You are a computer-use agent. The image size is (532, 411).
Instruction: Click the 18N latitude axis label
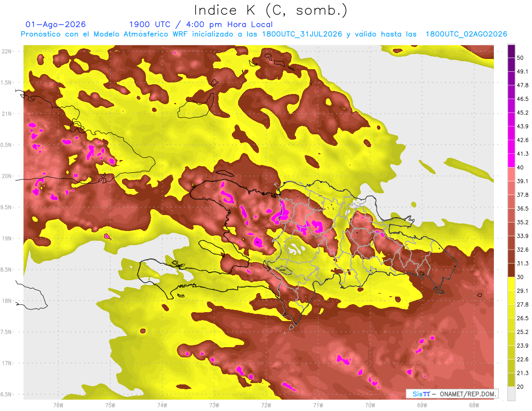pyautogui.click(x=8, y=301)
